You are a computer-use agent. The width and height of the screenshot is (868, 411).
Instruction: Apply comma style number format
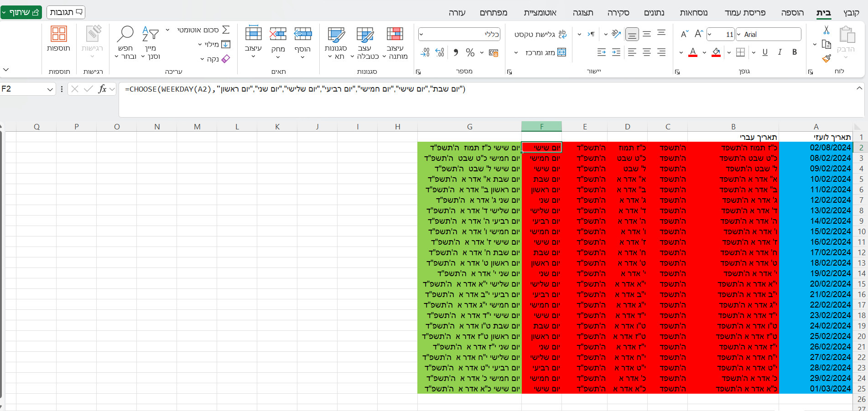pyautogui.click(x=456, y=52)
